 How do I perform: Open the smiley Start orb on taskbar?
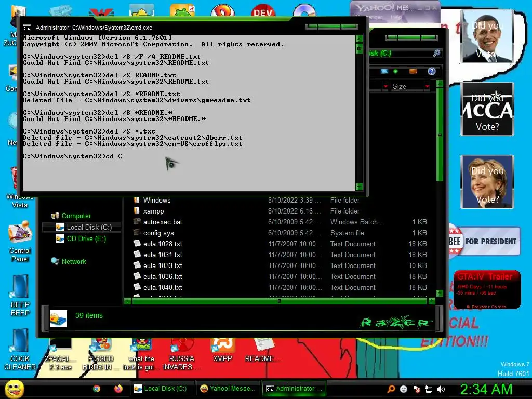(x=14, y=389)
